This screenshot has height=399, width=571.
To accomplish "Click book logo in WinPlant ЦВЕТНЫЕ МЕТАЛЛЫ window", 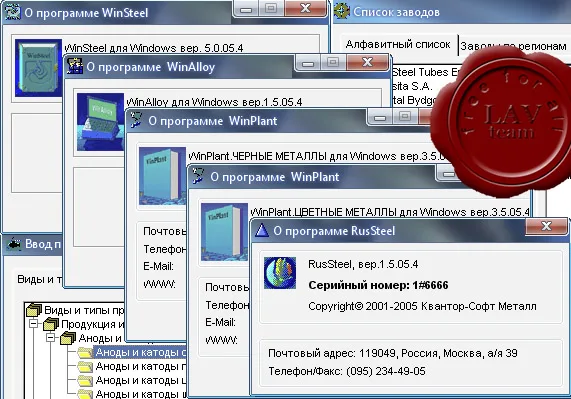I will (224, 232).
